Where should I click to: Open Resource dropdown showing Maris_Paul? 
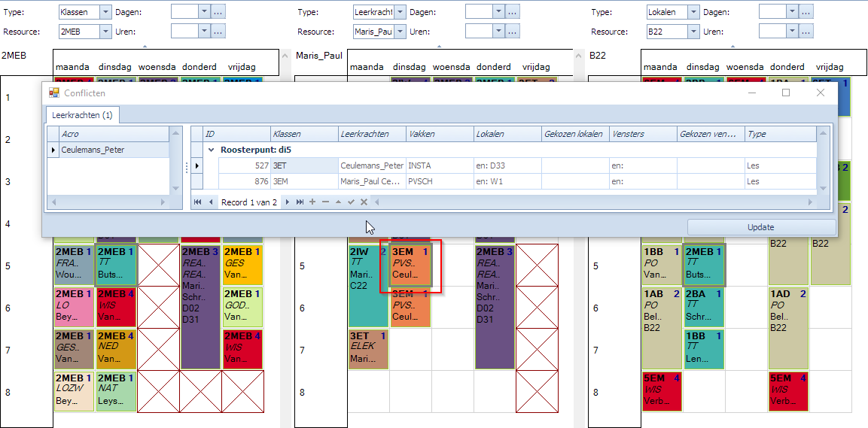[x=400, y=32]
